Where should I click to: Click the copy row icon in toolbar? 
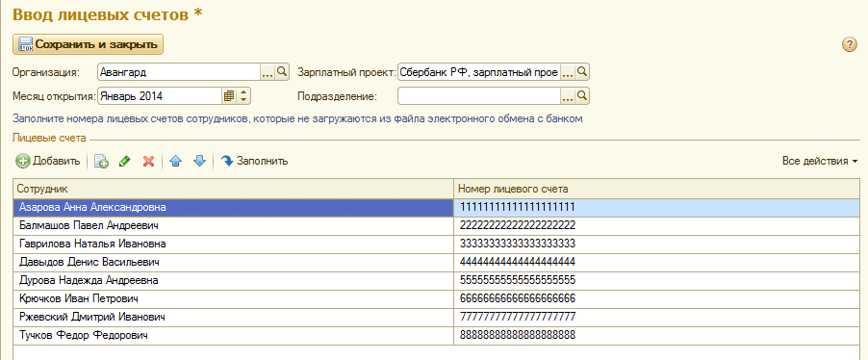pos(101,161)
